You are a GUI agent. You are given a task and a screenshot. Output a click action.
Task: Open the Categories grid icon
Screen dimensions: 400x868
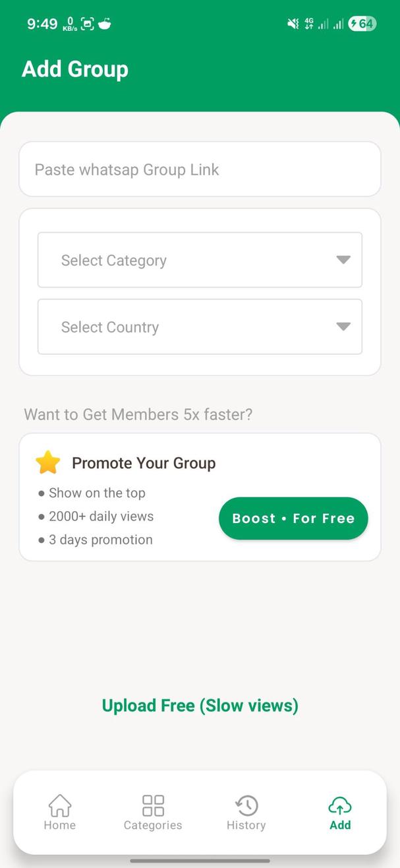tap(153, 805)
